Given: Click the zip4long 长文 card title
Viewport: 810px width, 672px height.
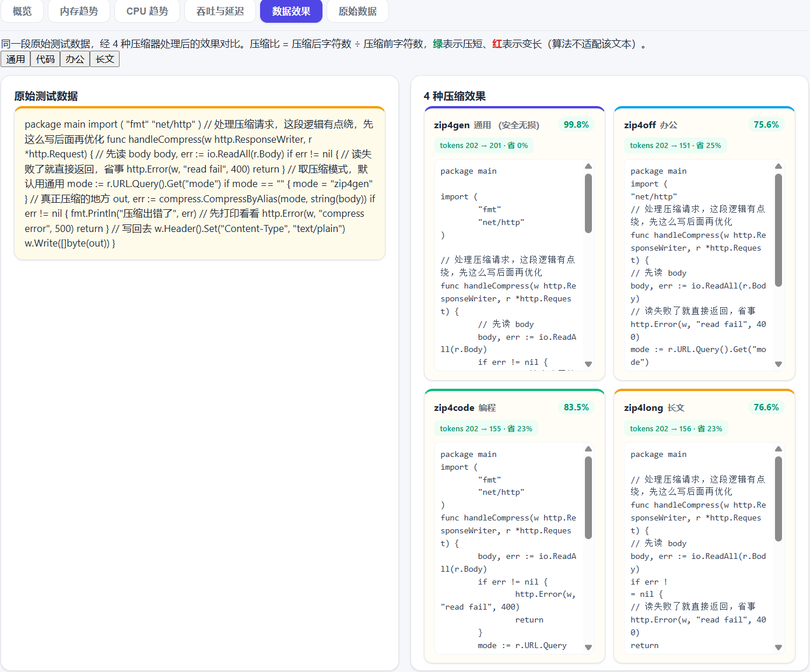Looking at the screenshot, I should tap(654, 408).
